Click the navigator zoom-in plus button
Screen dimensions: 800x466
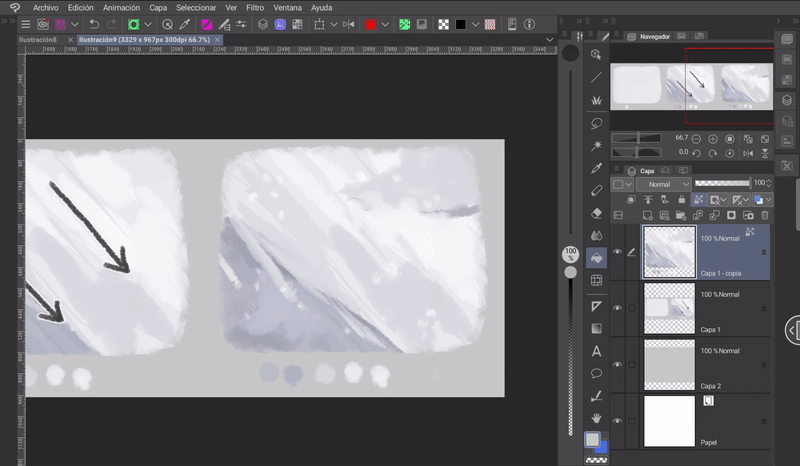pyautogui.click(x=712, y=138)
